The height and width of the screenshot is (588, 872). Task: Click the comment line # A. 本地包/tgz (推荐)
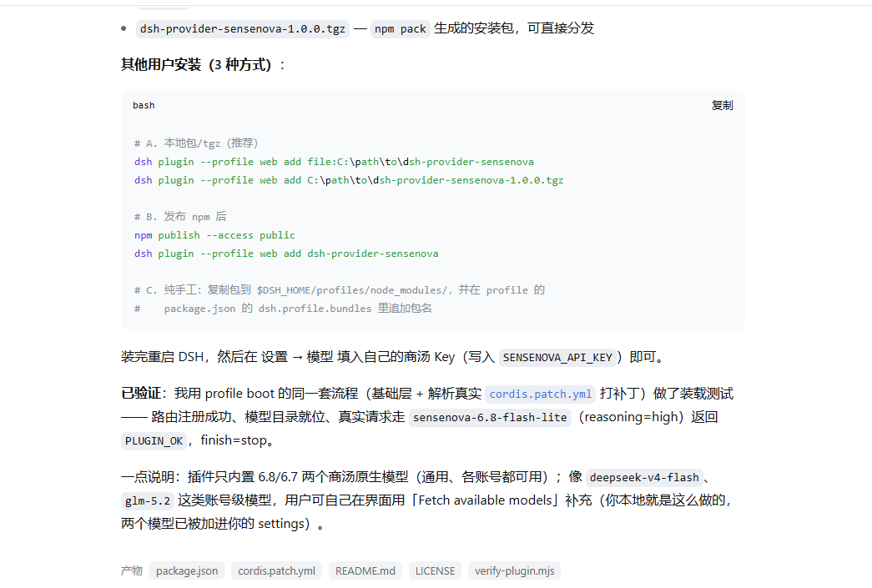tap(196, 143)
